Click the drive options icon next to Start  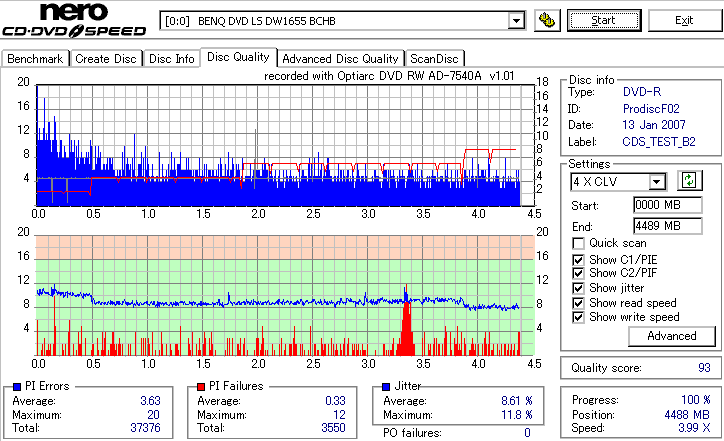[547, 21]
